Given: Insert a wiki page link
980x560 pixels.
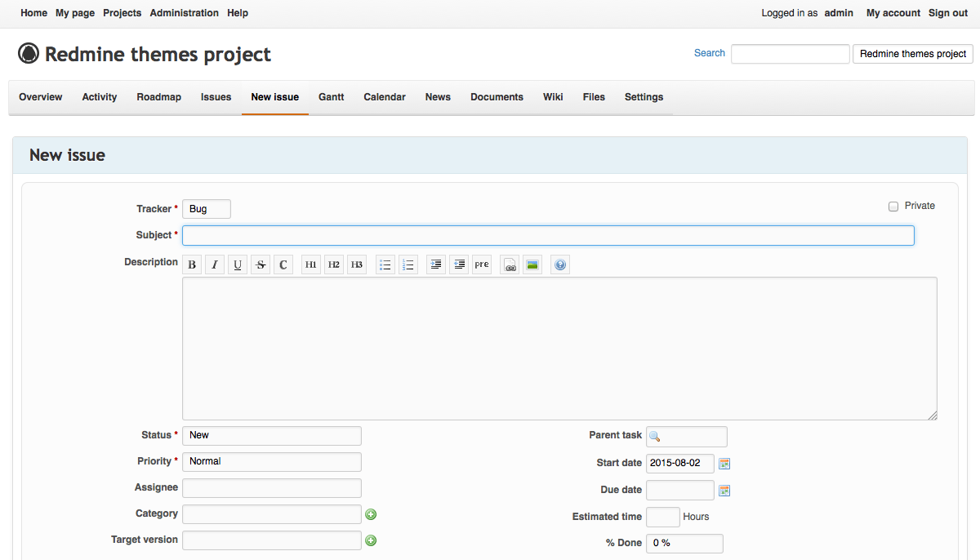Looking at the screenshot, I should 510,264.
